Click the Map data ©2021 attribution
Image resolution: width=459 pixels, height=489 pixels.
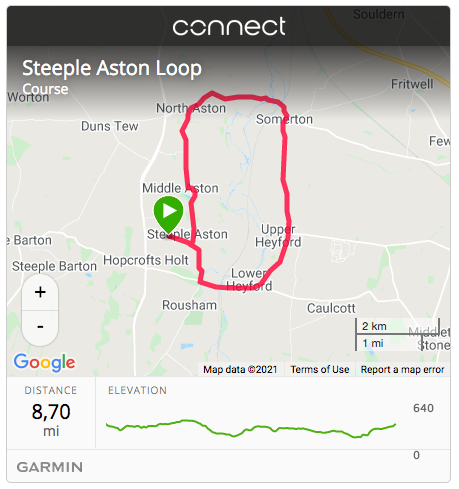point(240,369)
